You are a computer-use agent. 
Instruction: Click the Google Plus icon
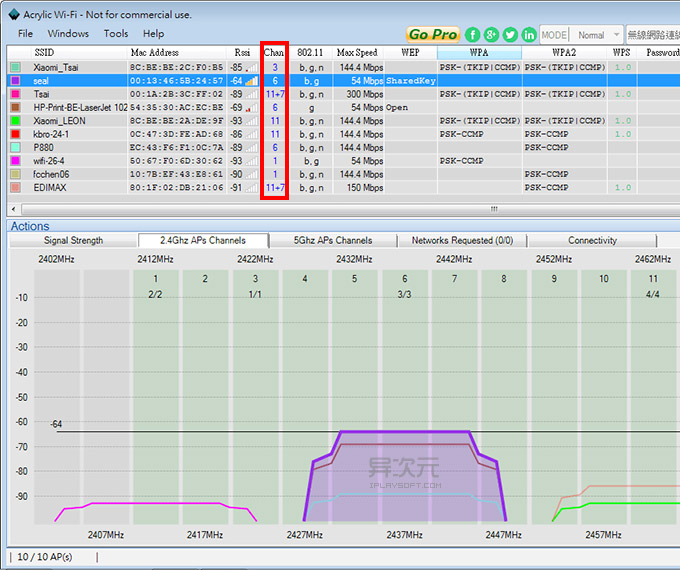pos(491,35)
